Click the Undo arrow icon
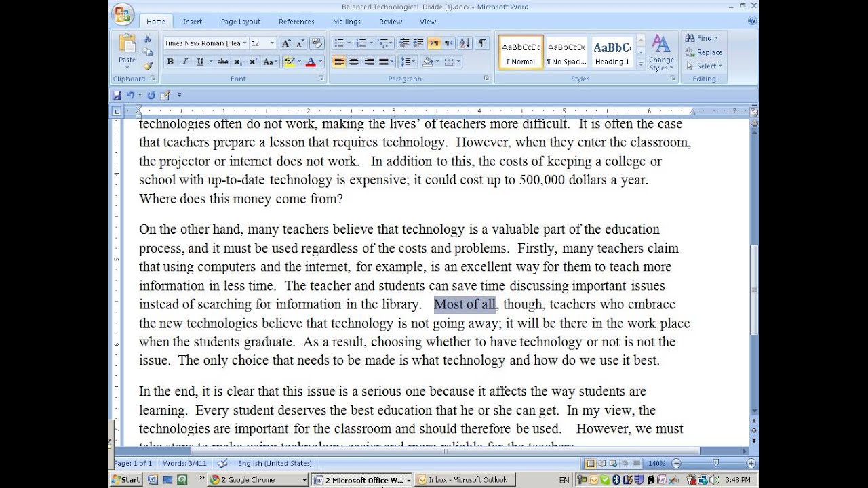Screen dimensions: 868x488 tap(130, 96)
